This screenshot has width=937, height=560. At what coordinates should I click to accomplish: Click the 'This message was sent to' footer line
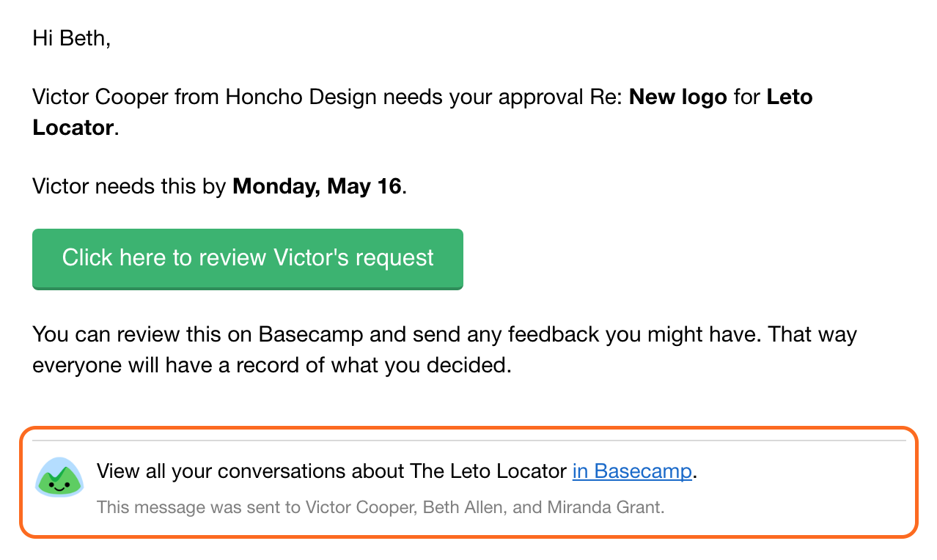pyautogui.click(x=381, y=506)
